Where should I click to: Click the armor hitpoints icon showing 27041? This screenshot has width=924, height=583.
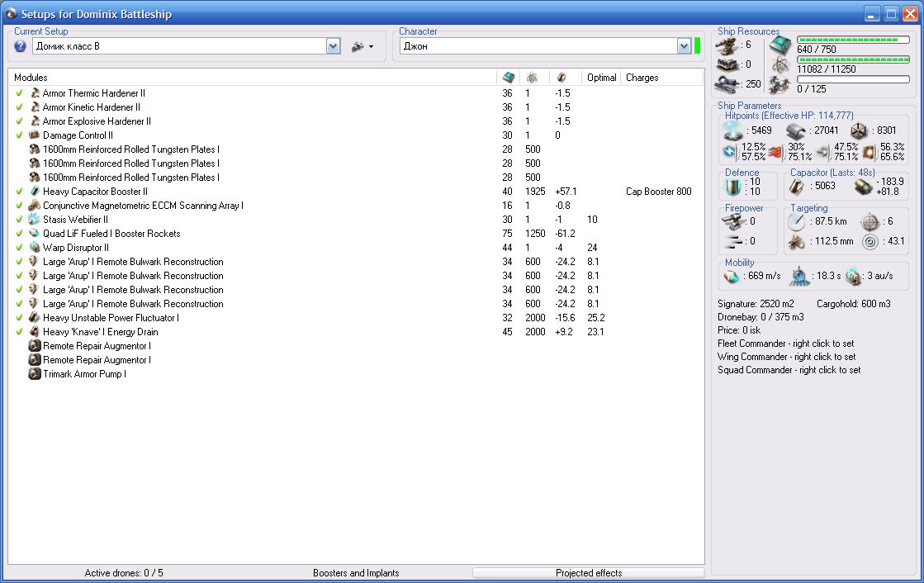point(796,130)
